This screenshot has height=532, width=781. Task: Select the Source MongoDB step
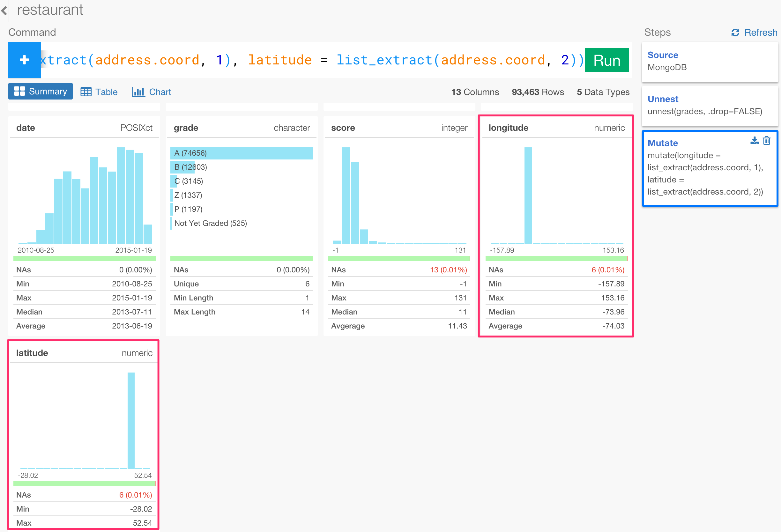pyautogui.click(x=710, y=62)
